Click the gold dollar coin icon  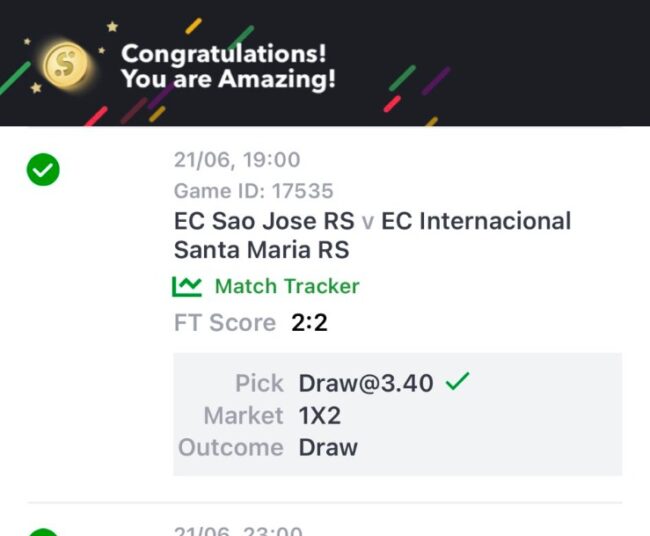(66, 64)
